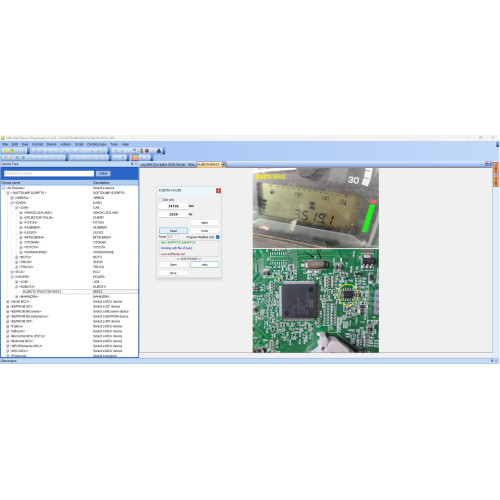Click the red record icon in the toolbar
Screen dimensions: 500x500
coord(146,151)
